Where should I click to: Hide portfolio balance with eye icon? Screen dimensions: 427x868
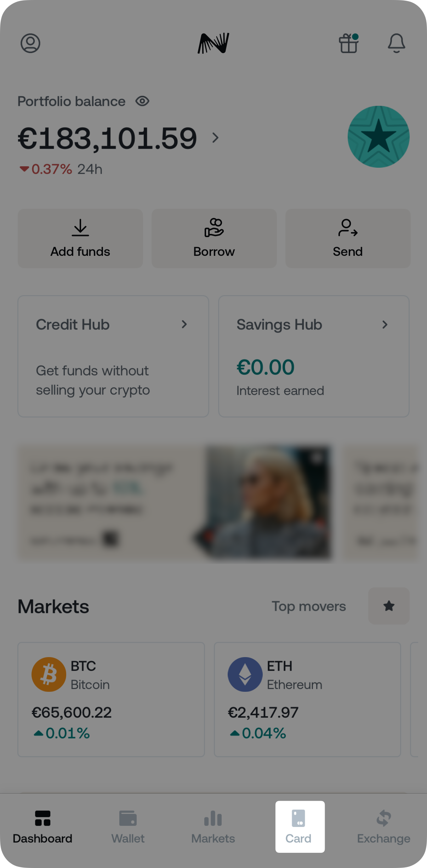(142, 101)
